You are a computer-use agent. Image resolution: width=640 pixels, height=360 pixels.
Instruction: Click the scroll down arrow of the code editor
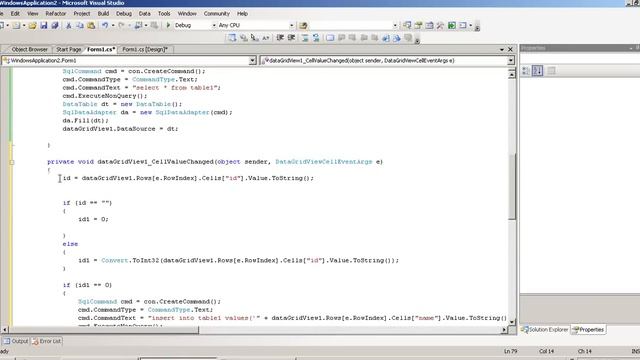click(512, 322)
